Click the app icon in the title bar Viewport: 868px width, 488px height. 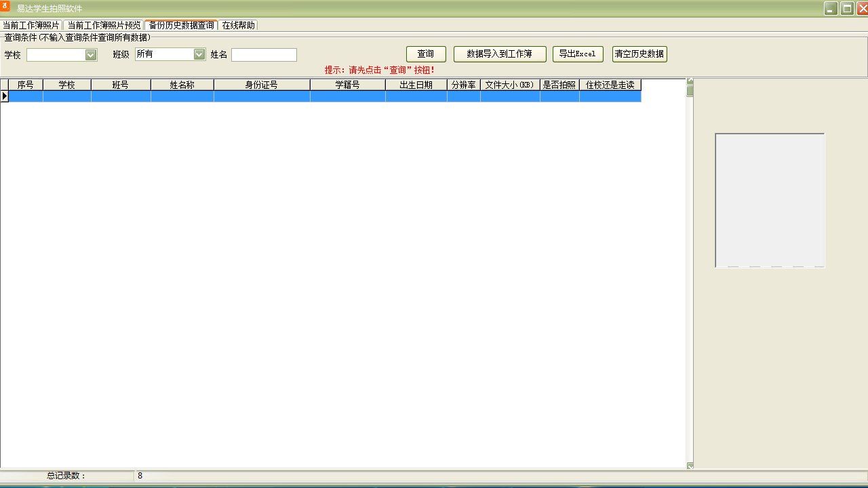5,7
